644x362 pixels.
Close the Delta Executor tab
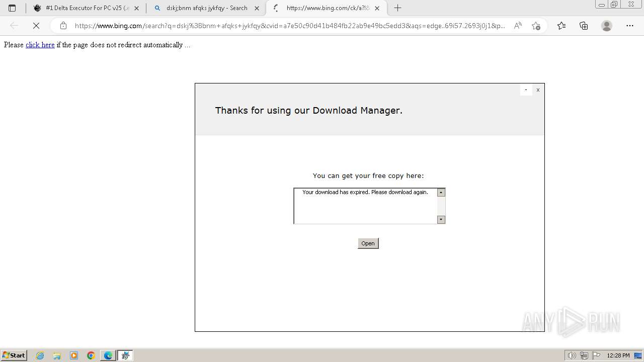click(136, 8)
